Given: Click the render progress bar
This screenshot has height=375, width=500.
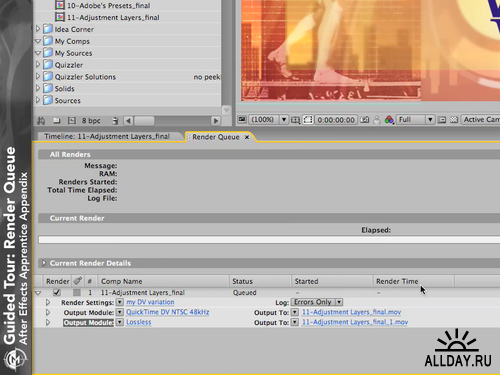Looking at the screenshot, I should [269, 240].
